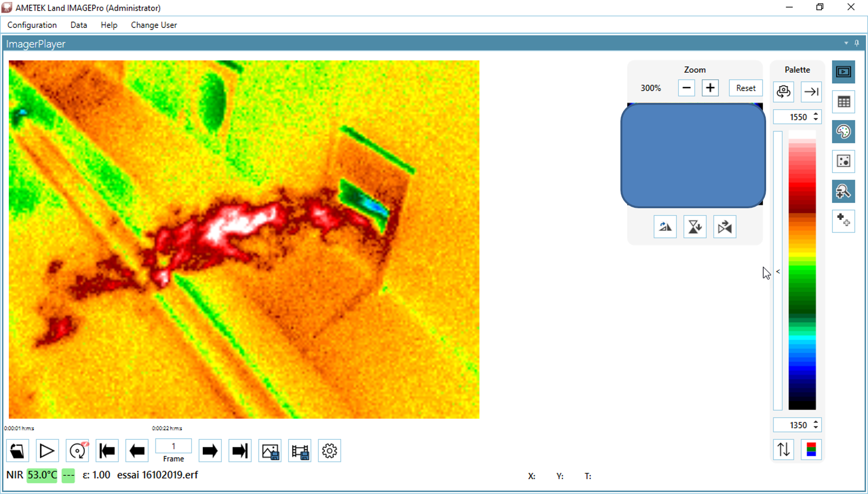The image size is (868, 494).
Task: Open the data table view
Action: point(844,101)
